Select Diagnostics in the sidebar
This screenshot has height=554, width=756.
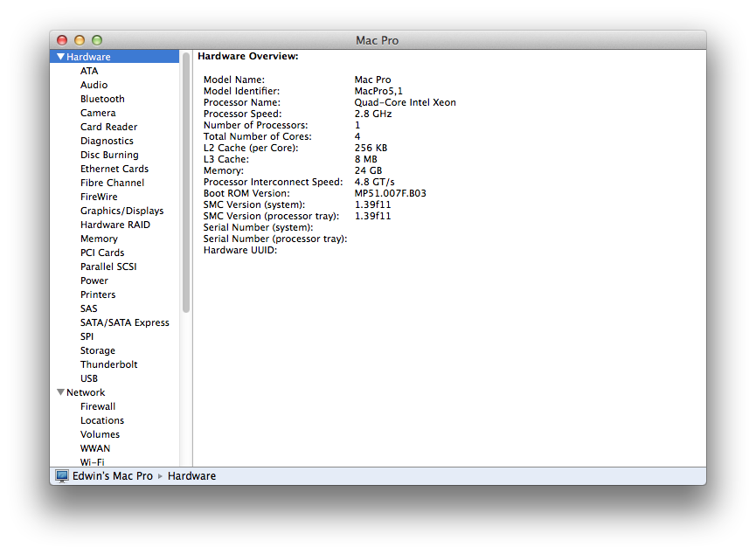(x=107, y=141)
